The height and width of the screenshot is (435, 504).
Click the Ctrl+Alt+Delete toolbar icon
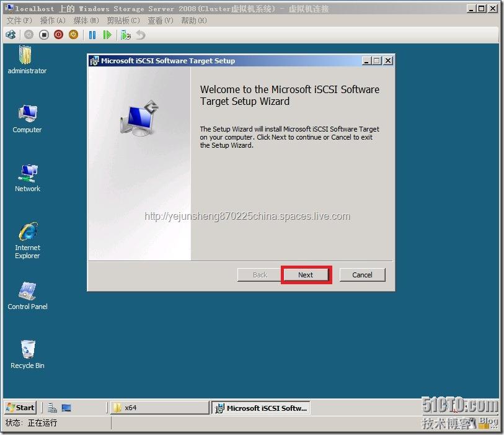click(x=11, y=35)
